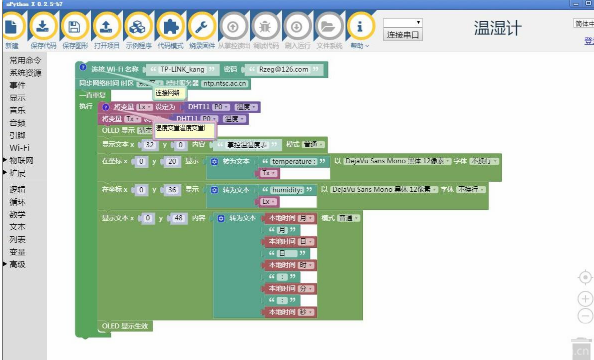Select the 音乐 category
Image resolution: width=594 pixels, height=360 pixels.
pos(17,110)
